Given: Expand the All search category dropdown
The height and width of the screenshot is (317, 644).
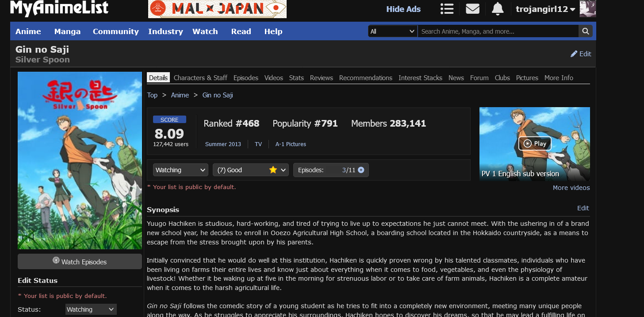Looking at the screenshot, I should (x=392, y=31).
